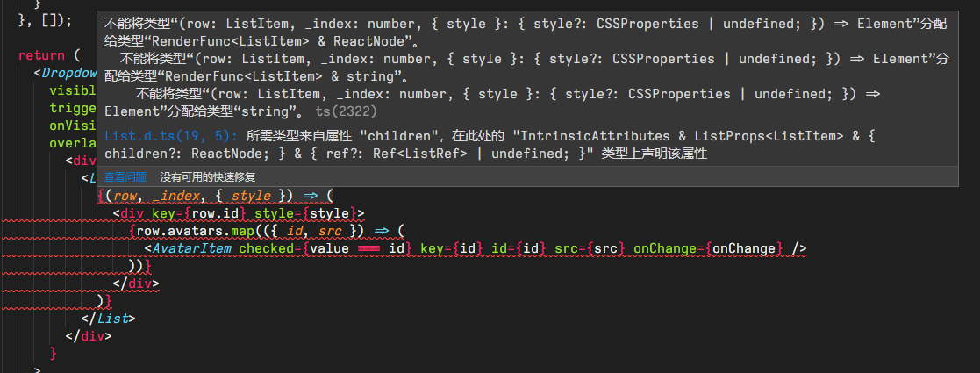Open the 查看问题 link in the tooltip

point(125,176)
